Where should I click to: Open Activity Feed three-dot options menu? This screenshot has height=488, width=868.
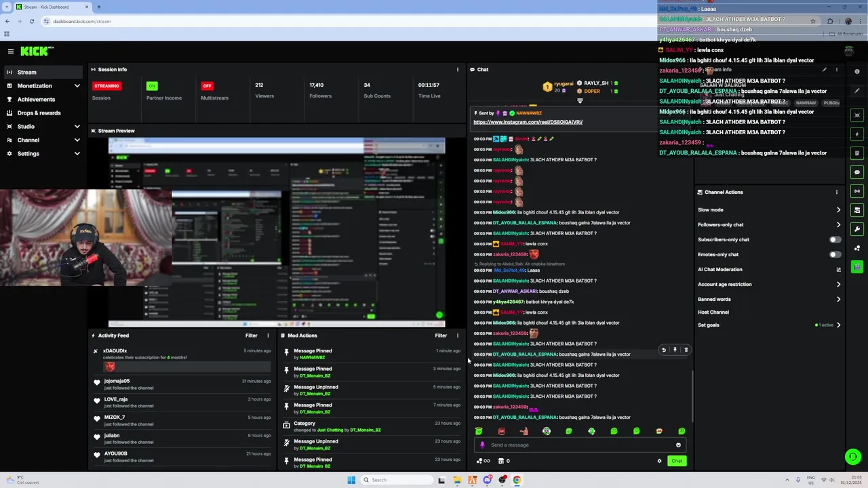tap(268, 335)
